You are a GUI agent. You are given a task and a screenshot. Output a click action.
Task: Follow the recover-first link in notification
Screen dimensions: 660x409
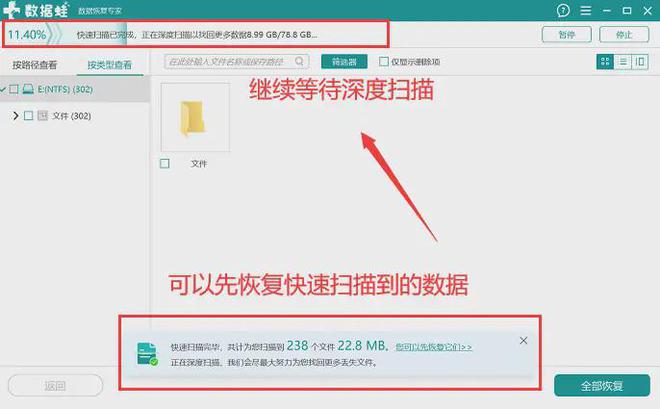coord(434,347)
